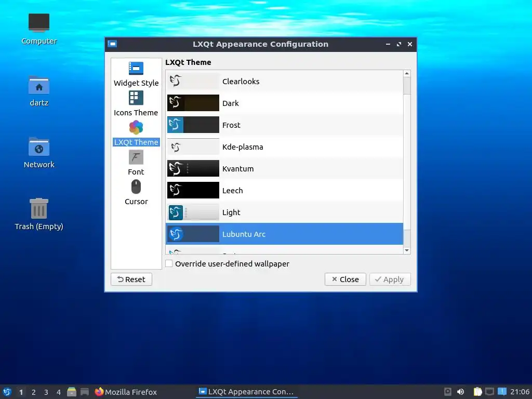The width and height of the screenshot is (532, 399).
Task: Click the Leech theme preview thumbnail
Action: coord(193,190)
